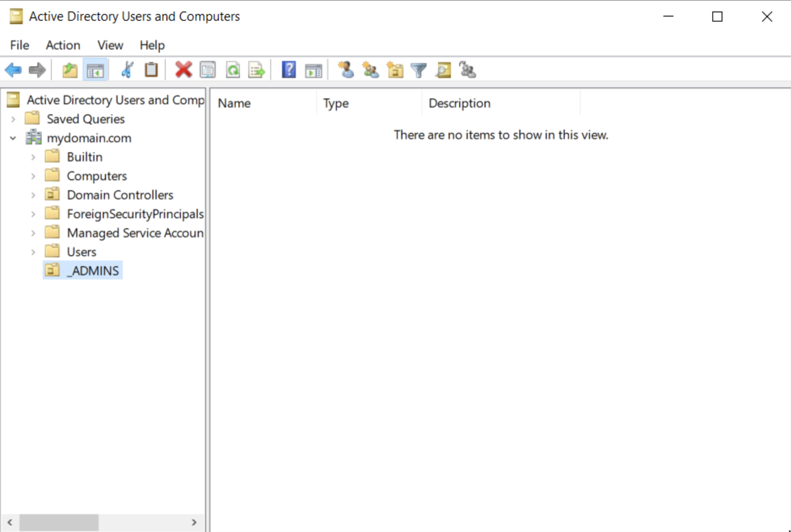
Task: Expand the Users container
Action: pyautogui.click(x=33, y=252)
